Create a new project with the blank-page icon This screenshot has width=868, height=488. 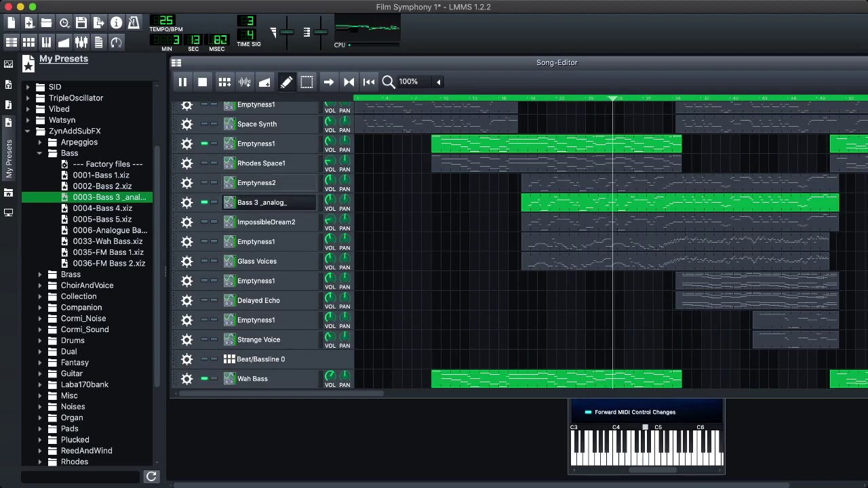click(12, 23)
